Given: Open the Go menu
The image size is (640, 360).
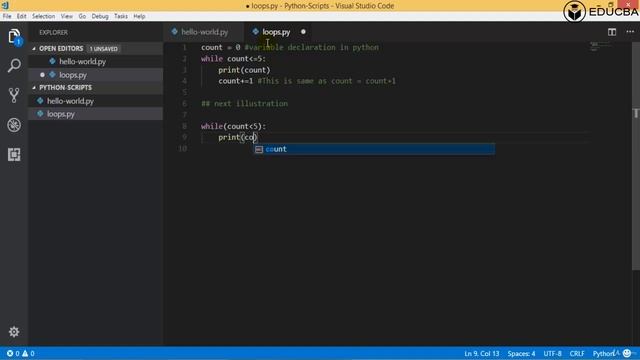Looking at the screenshot, I should (82, 16).
